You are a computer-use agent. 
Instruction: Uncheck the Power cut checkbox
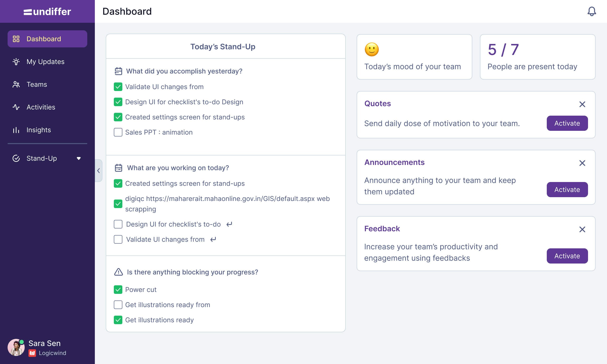pos(118,290)
